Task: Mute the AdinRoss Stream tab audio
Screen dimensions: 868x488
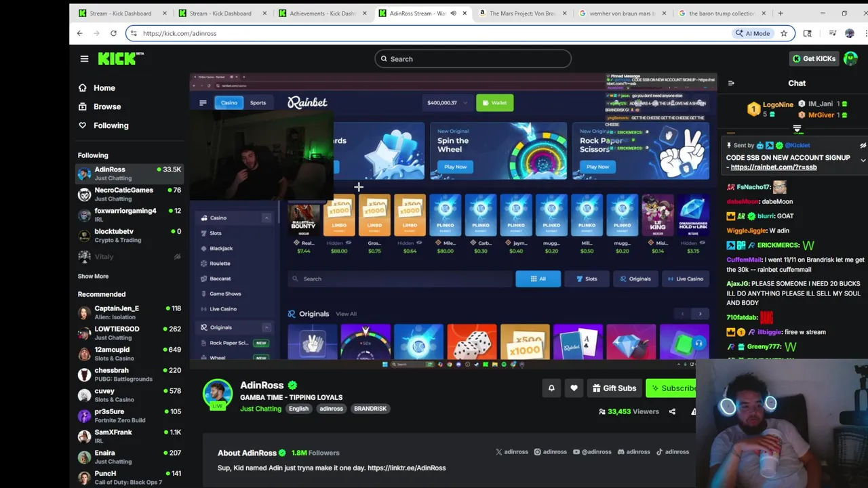Action: (x=453, y=14)
